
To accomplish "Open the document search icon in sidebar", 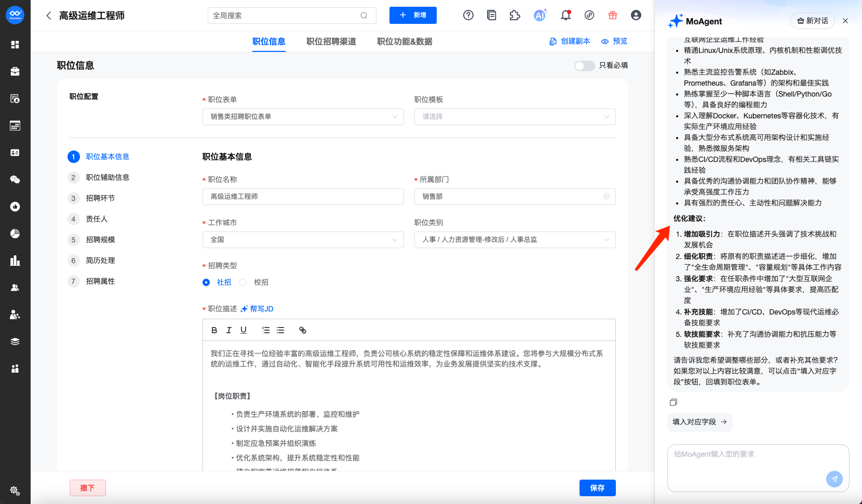I will tap(15, 99).
